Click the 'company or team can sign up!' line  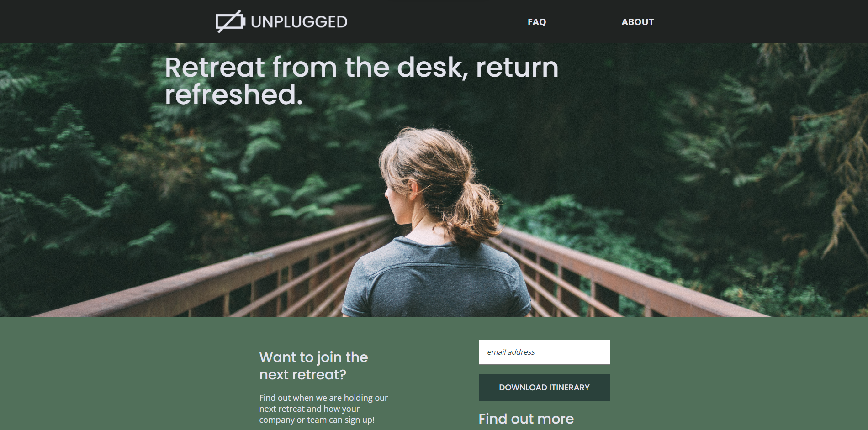pos(317,420)
